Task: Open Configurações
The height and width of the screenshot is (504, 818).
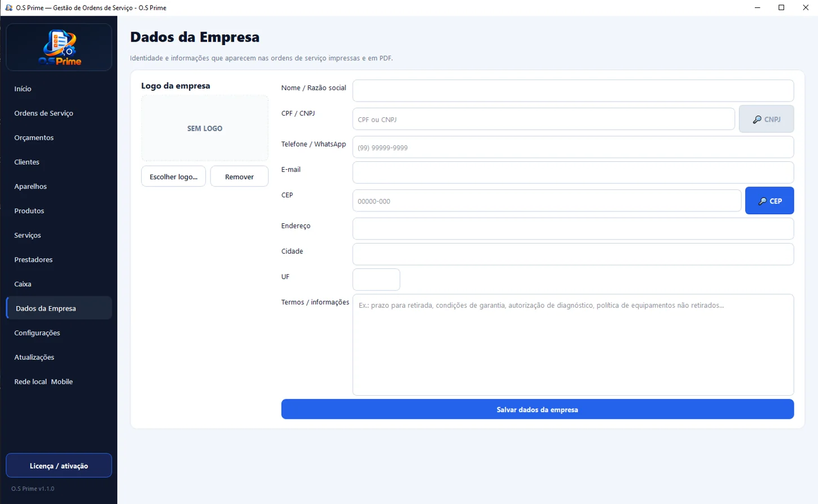Action: pyautogui.click(x=59, y=333)
